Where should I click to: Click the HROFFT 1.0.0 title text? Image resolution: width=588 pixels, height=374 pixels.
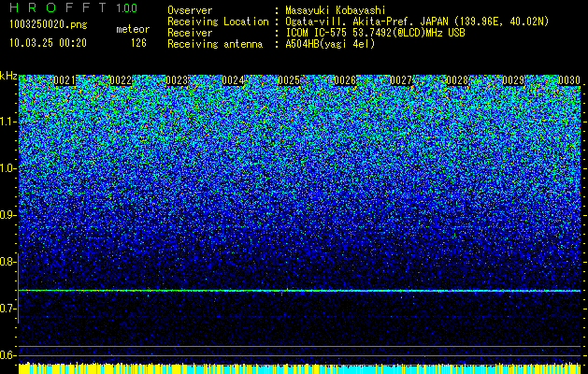point(73,7)
